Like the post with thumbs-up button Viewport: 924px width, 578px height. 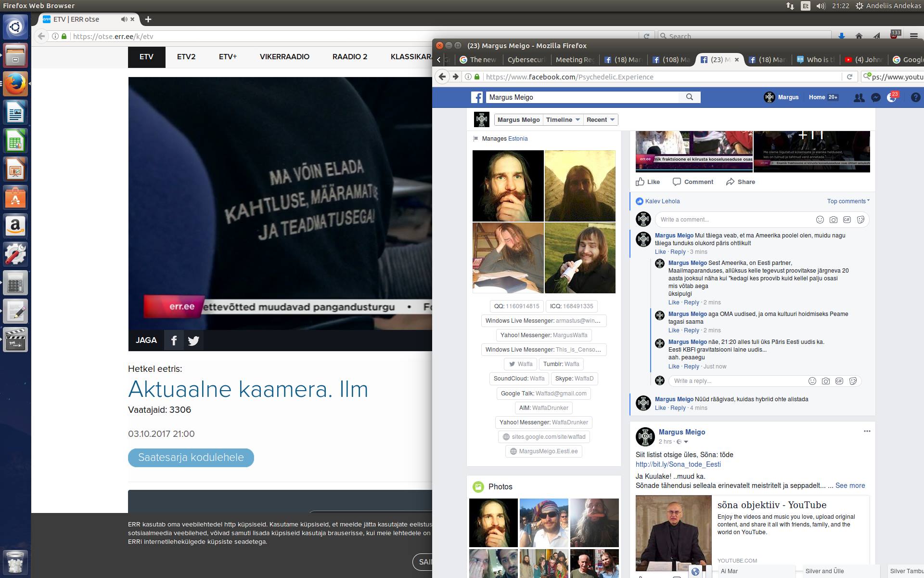point(647,182)
